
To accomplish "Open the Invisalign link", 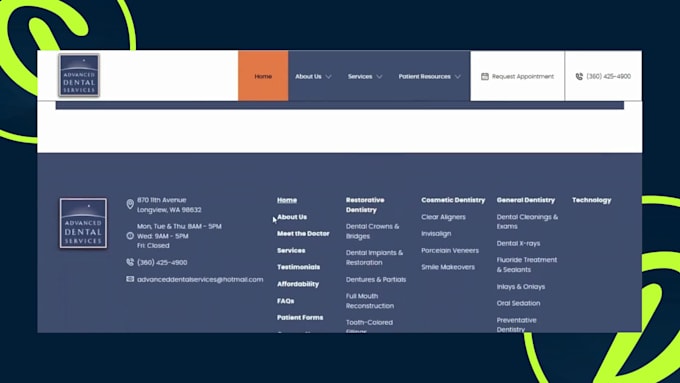I will [x=436, y=233].
